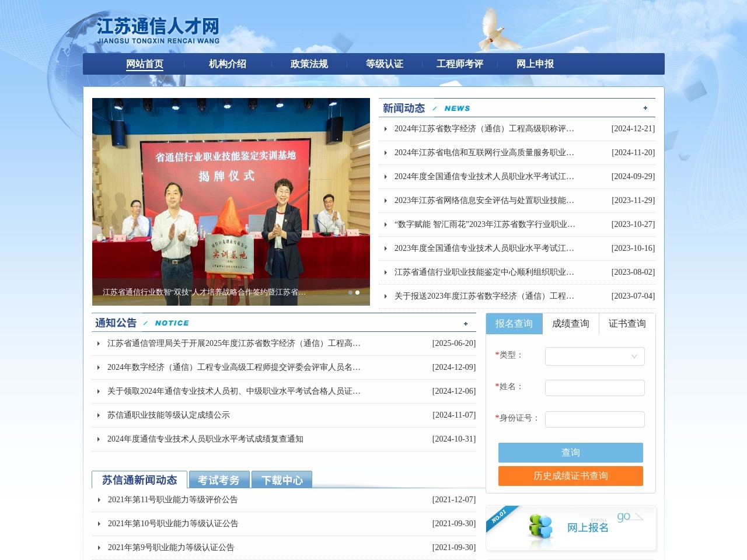This screenshot has height=560, width=747.
Task: Click the 网上报名 go banner
Action: pyautogui.click(x=571, y=528)
